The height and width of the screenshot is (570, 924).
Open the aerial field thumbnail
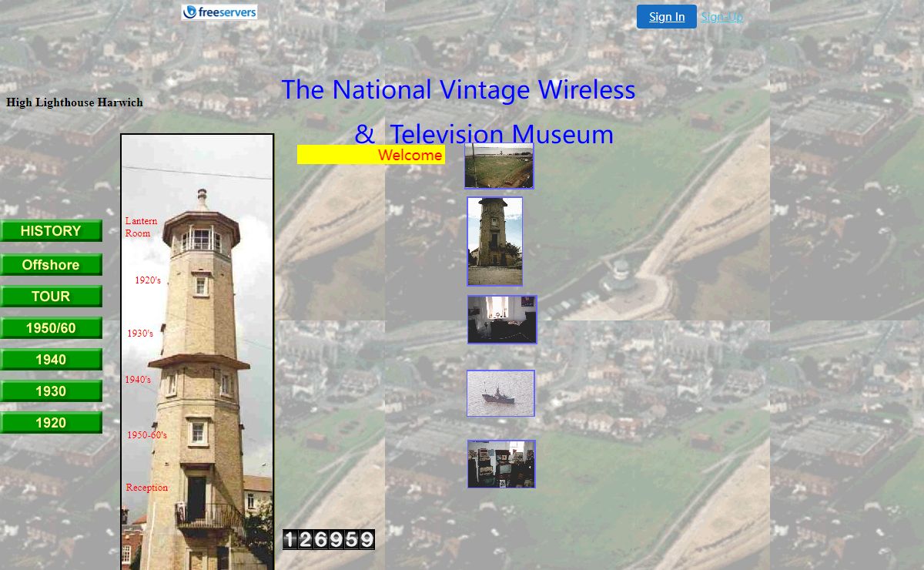click(499, 166)
